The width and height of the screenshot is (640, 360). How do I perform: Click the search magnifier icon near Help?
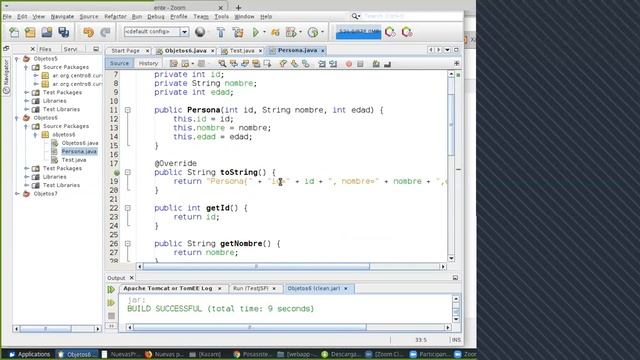pos(355,16)
